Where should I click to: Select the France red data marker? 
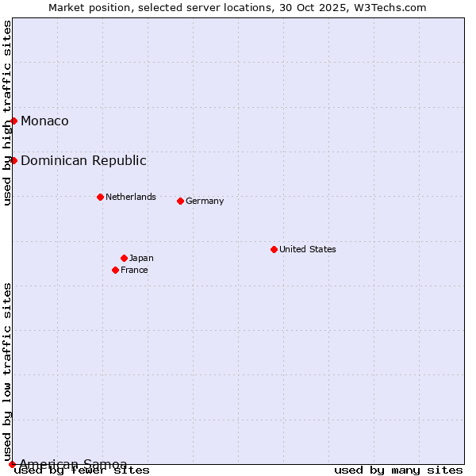coord(115,270)
